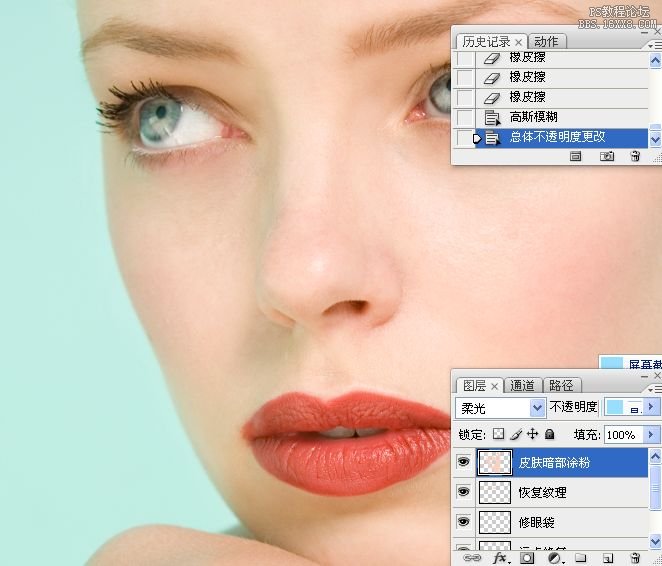Switch to the 历史记录 tab
Viewport: 662px width, 566px height.
tap(486, 42)
